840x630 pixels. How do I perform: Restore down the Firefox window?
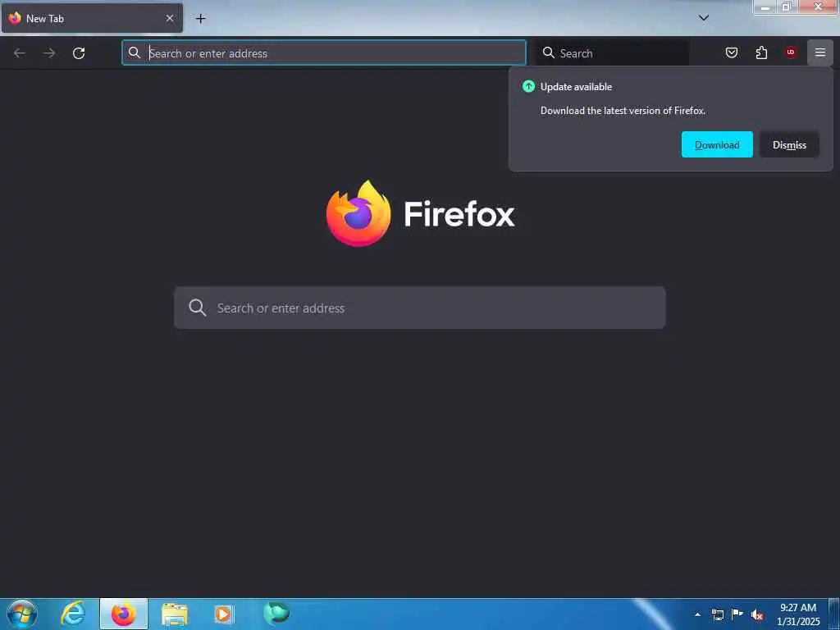(787, 7)
